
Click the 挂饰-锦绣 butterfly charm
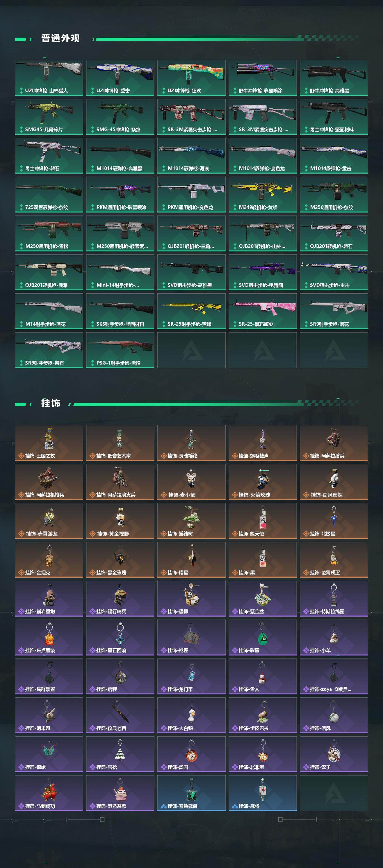pyautogui.click(x=49, y=754)
